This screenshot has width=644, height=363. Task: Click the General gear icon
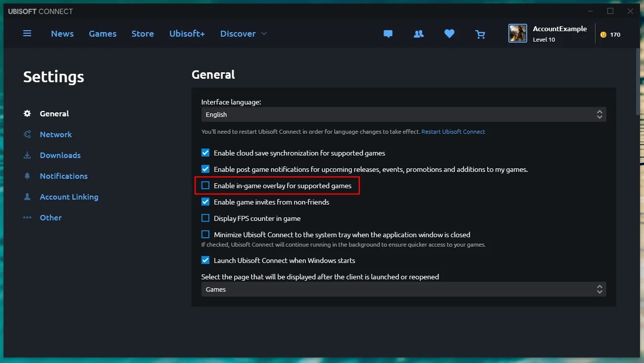tap(27, 113)
